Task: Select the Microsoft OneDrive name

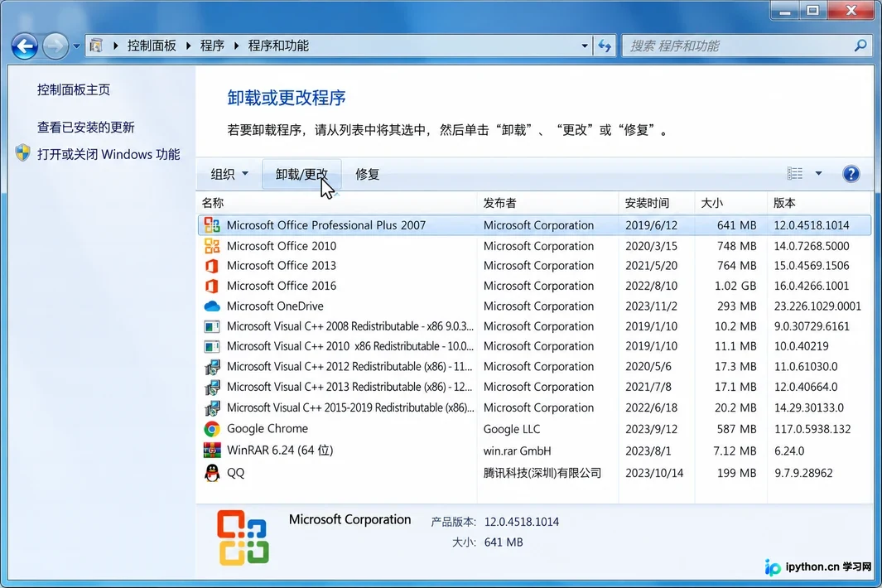Action: pos(275,306)
